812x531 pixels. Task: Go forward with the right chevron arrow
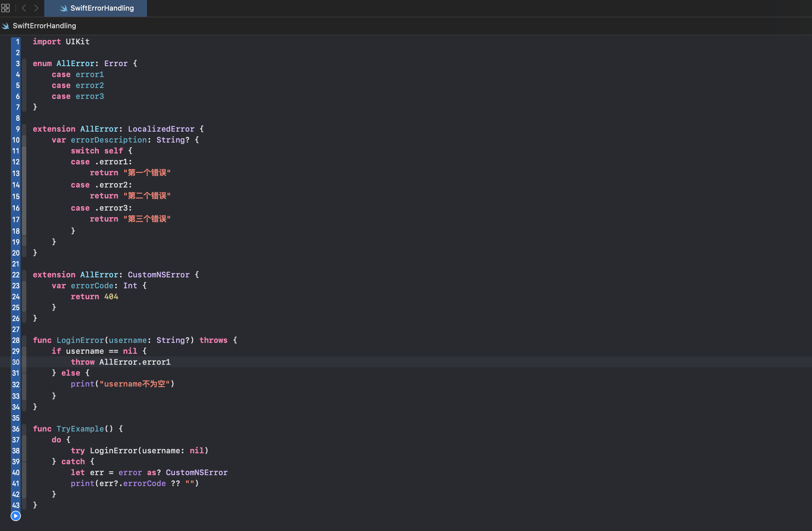coord(36,8)
